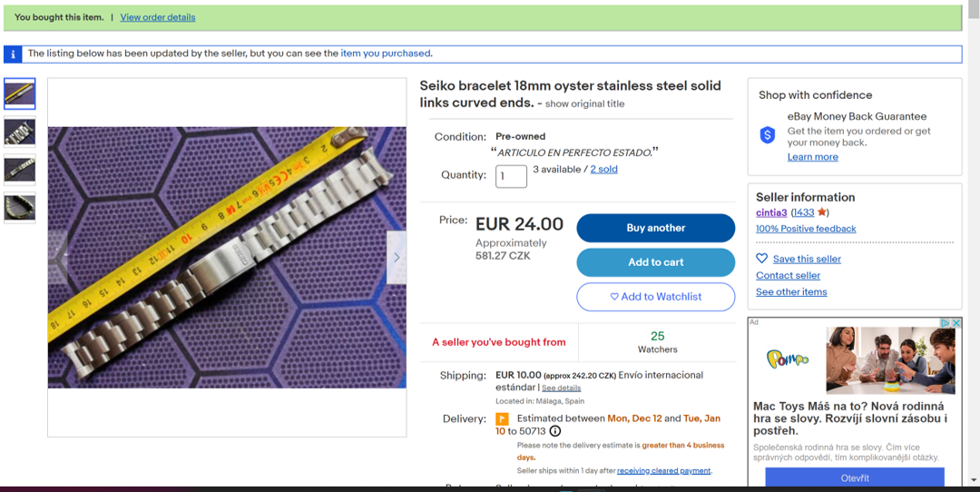Select the first bracelet thumbnail
This screenshot has width=980, height=492.
[20, 93]
